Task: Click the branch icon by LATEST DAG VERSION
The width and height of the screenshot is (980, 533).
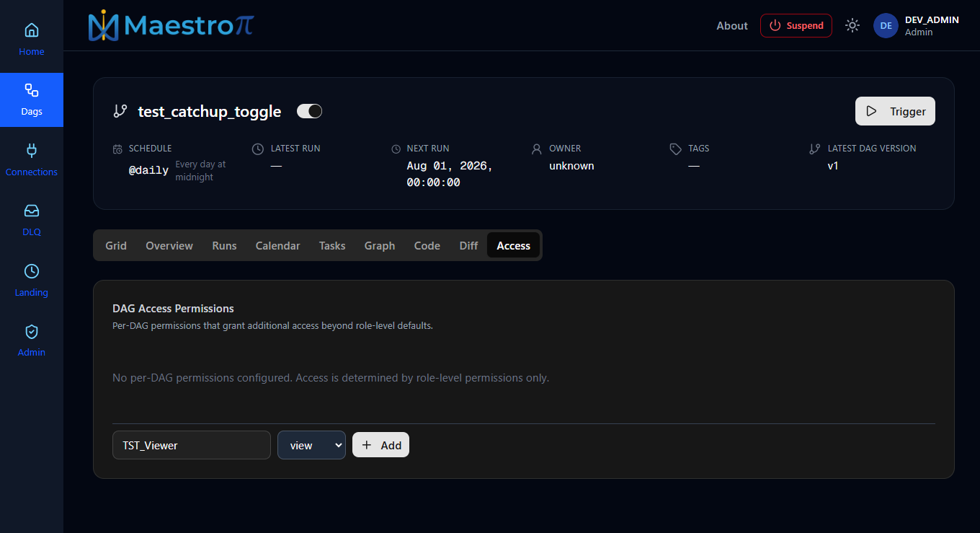Action: pyautogui.click(x=814, y=149)
